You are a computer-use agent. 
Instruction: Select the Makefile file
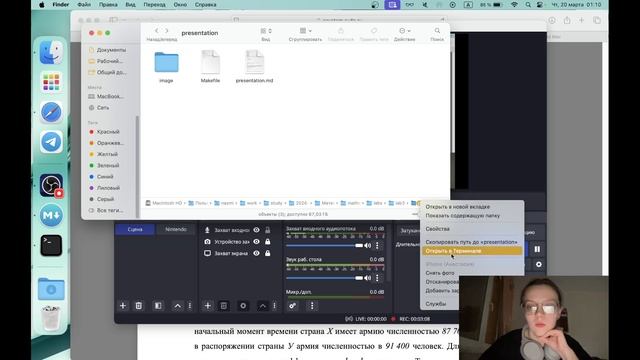click(210, 67)
